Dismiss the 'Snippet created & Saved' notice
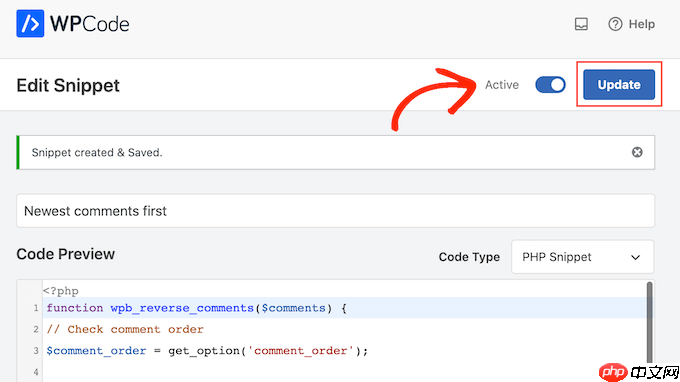This screenshot has width=680, height=382. [x=637, y=152]
